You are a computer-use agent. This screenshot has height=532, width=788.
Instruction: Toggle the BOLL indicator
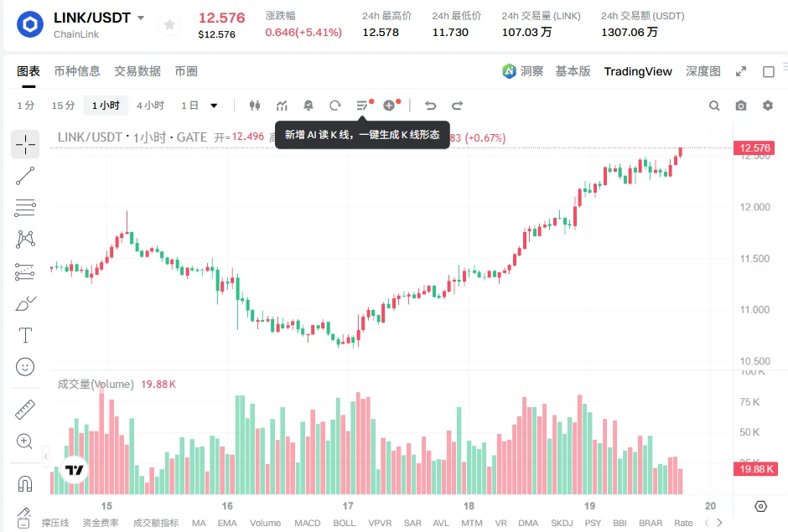(x=345, y=523)
